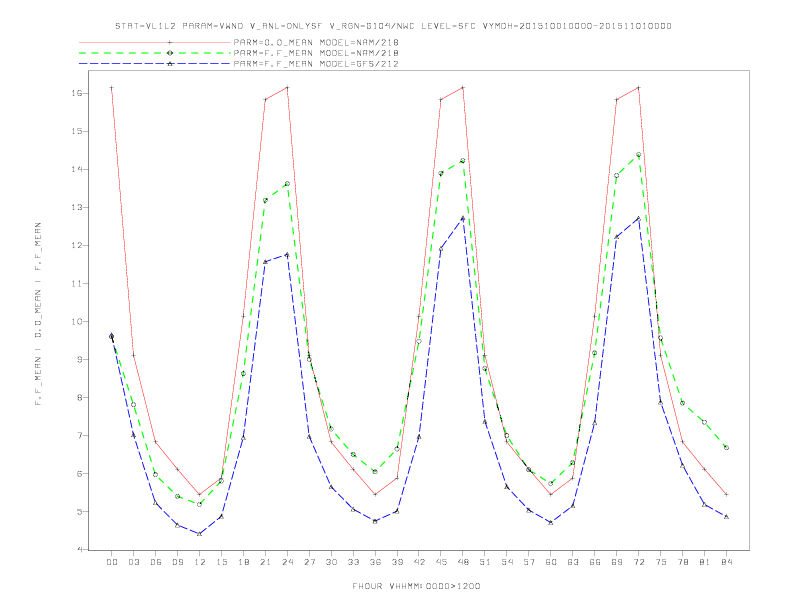Screen dimensions: 792x612
Task: Click the blue triangle peak at hour 48
Action: [x=463, y=218]
